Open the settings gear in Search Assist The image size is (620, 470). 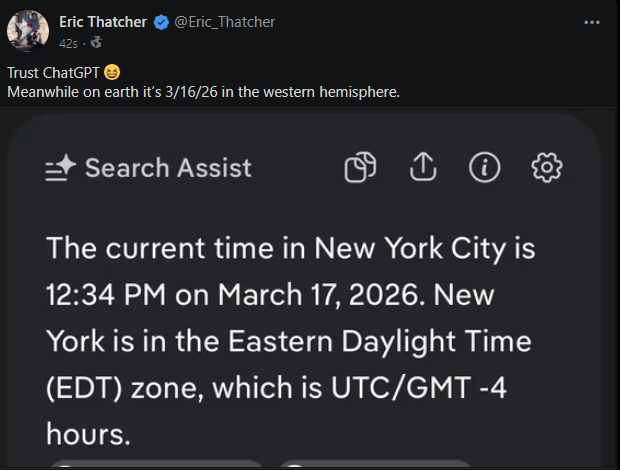coord(547,168)
